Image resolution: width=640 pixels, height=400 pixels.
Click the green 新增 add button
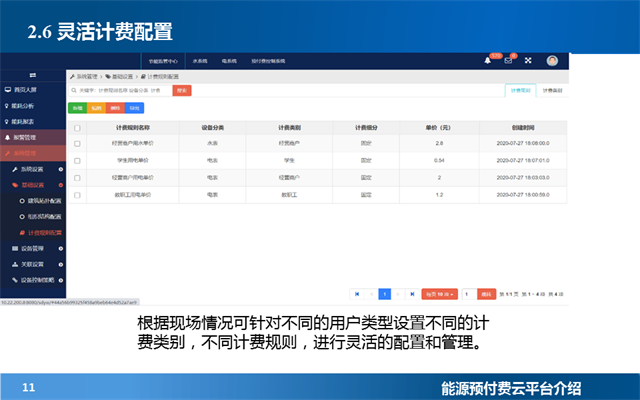click(78, 108)
